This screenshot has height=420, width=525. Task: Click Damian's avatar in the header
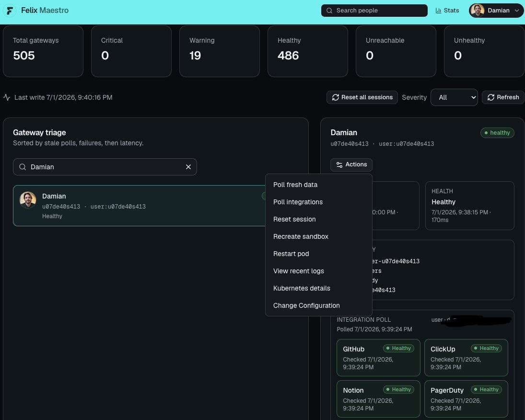pyautogui.click(x=477, y=11)
